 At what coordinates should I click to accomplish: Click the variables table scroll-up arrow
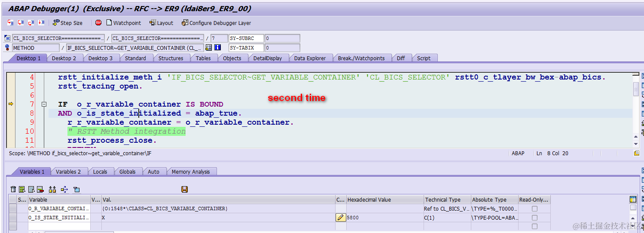633,218
